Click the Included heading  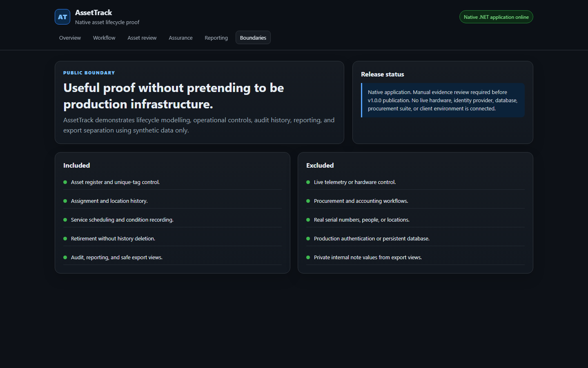(x=76, y=165)
